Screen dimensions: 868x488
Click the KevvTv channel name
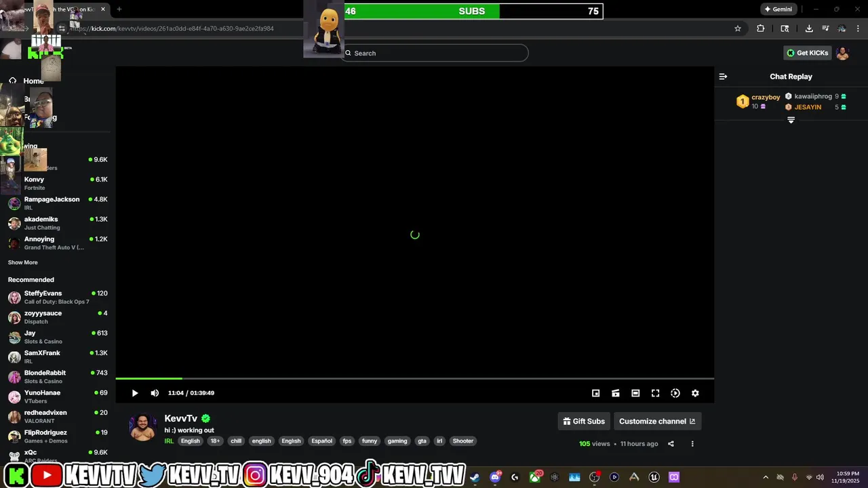[181, 418]
